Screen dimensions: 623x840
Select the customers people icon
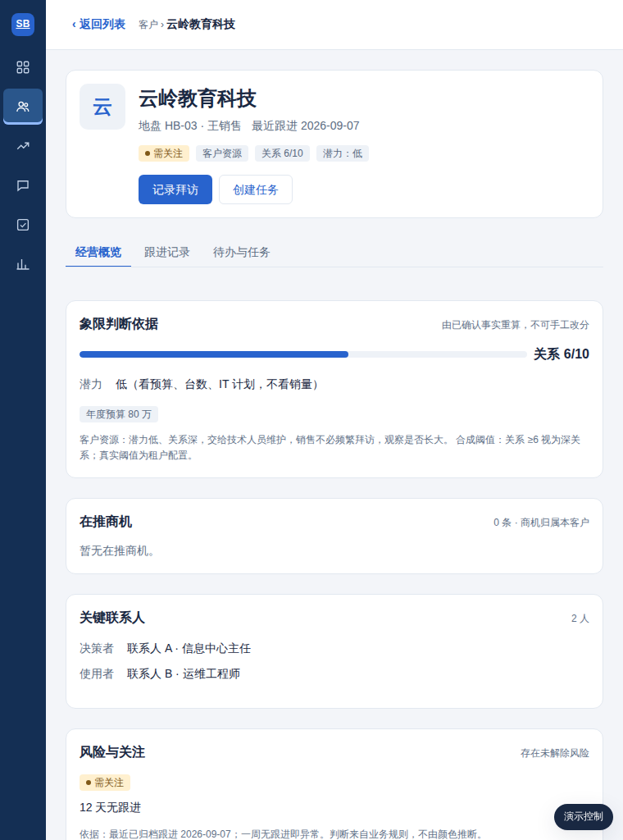click(x=23, y=107)
